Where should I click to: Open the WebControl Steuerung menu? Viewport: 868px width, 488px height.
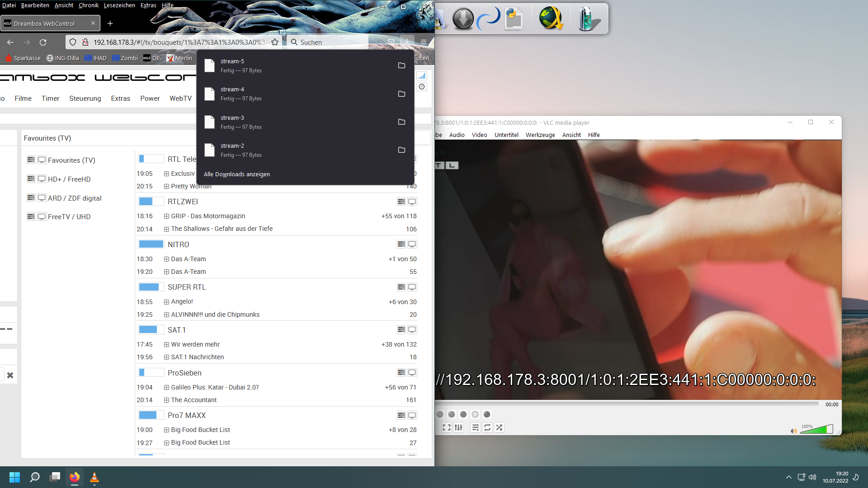85,98
